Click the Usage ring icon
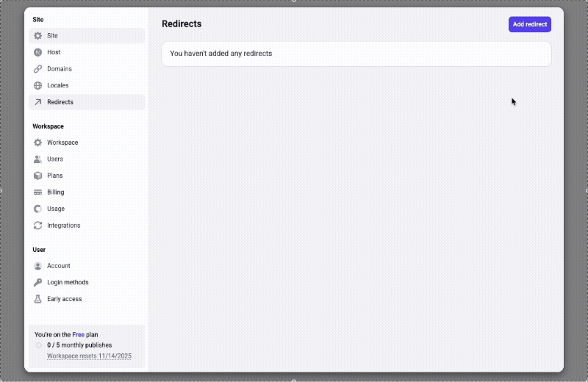The width and height of the screenshot is (588, 382). click(38, 209)
